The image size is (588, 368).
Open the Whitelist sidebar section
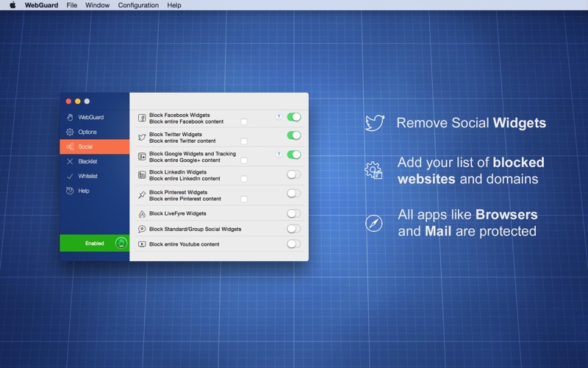(x=95, y=176)
